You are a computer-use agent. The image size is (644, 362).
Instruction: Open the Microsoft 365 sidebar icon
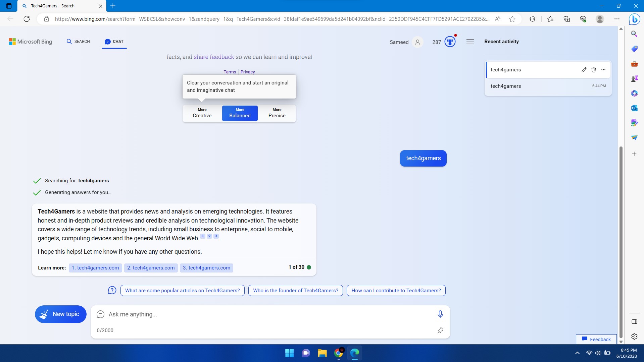click(634, 93)
